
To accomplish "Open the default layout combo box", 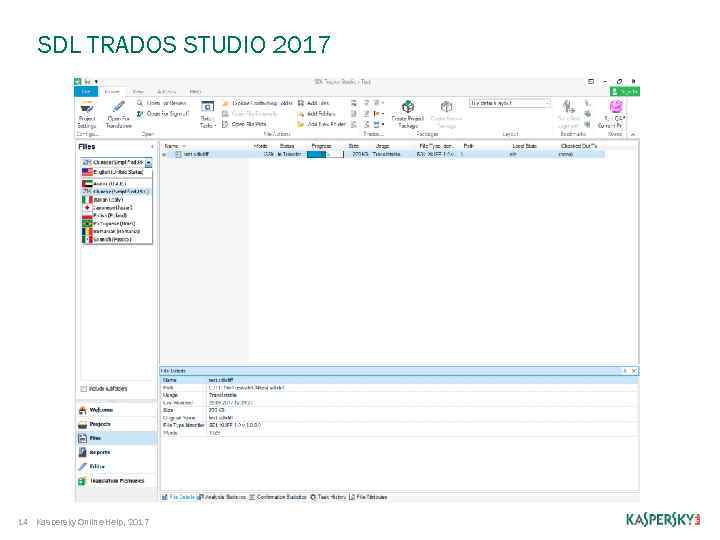I will [x=510, y=103].
